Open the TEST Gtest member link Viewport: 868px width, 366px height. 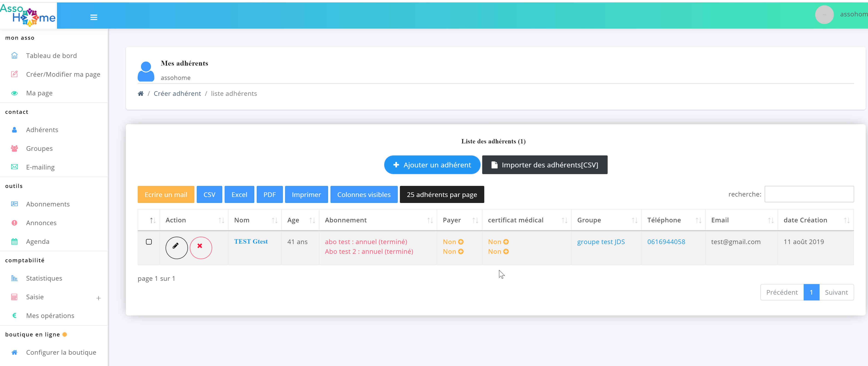tap(251, 242)
